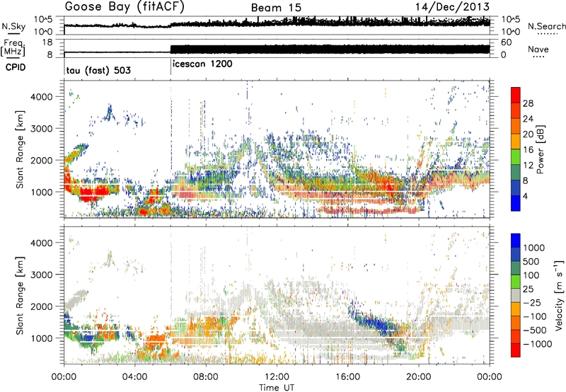Click the Slant Range label of velocity panel
This screenshot has height=392, width=566.
tap(20, 296)
